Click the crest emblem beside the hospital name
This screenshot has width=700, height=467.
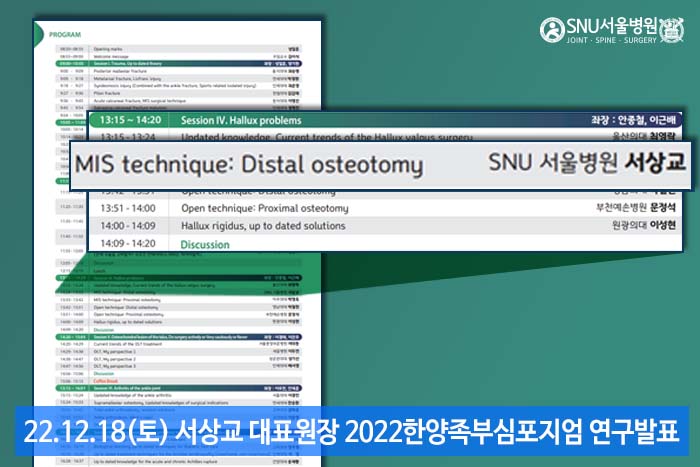click(671, 30)
